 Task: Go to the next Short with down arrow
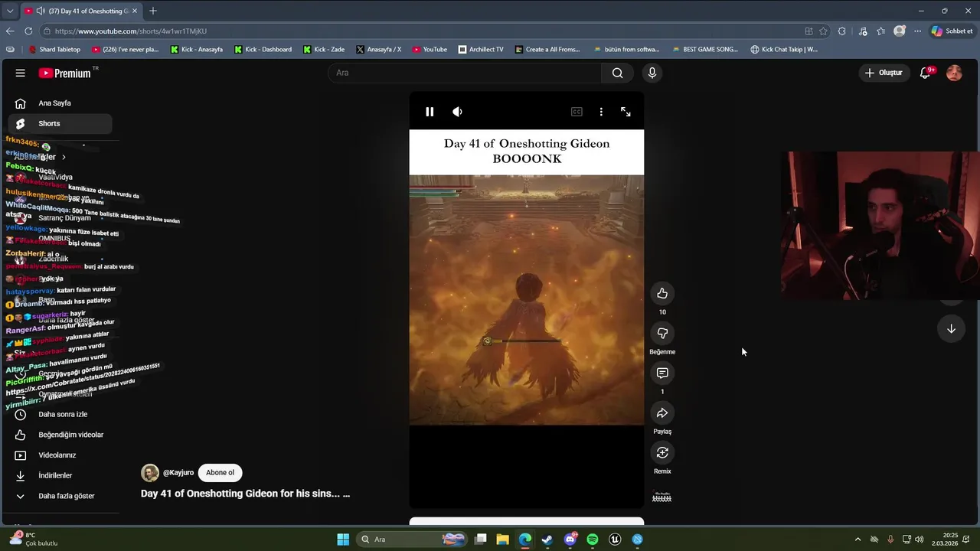click(x=951, y=328)
